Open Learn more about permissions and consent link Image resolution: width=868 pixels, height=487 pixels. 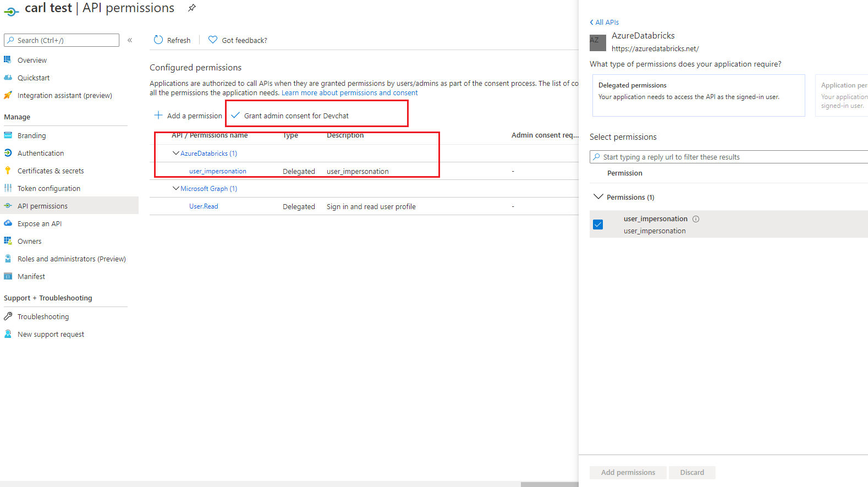point(349,93)
